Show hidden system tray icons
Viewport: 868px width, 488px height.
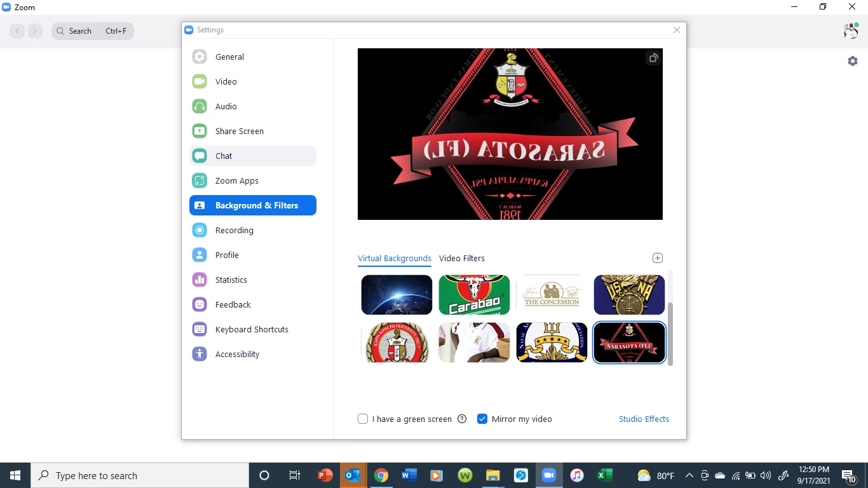tap(689, 475)
